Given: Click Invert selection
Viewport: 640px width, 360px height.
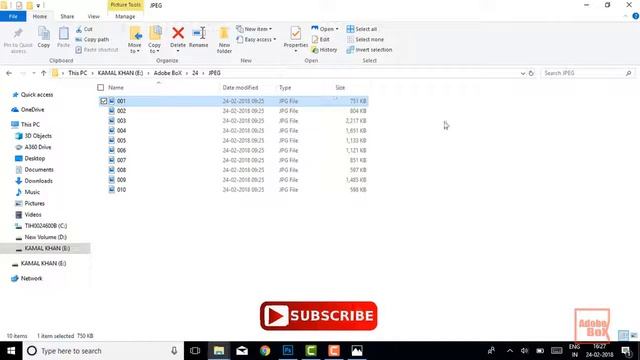Looking at the screenshot, I should tap(369, 50).
